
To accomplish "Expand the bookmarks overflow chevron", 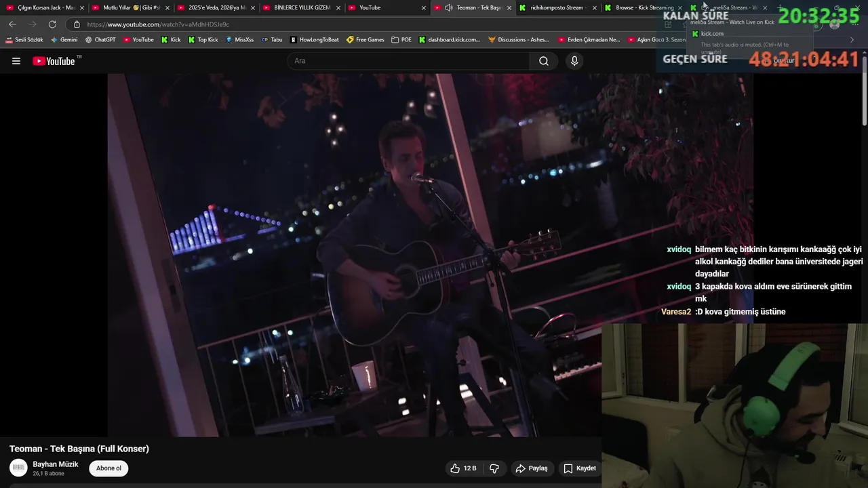I will (x=852, y=40).
